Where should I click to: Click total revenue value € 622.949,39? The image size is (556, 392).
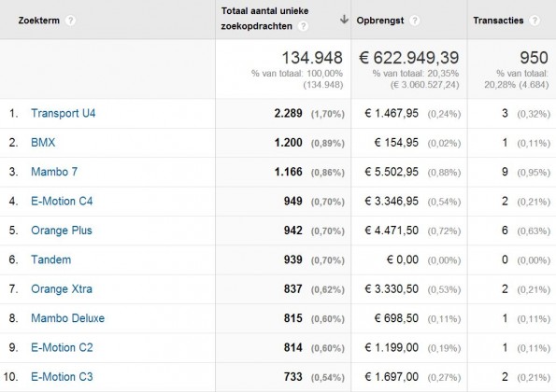point(409,58)
